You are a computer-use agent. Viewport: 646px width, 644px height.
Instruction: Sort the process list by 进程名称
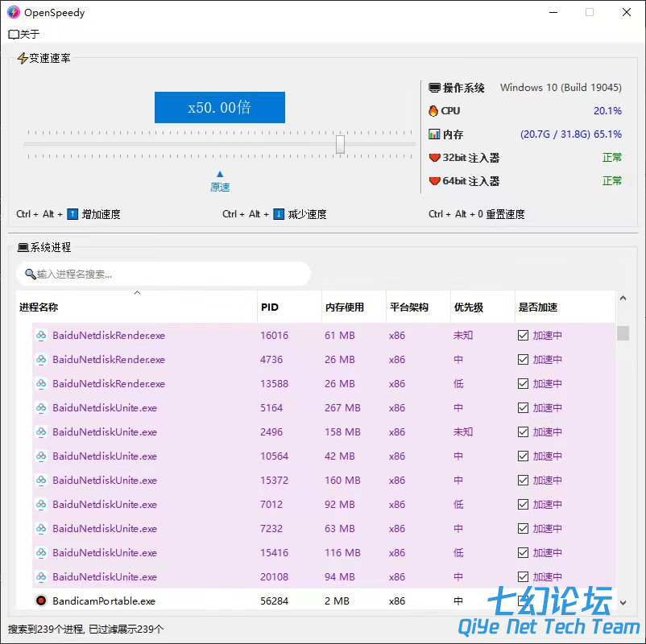137,307
